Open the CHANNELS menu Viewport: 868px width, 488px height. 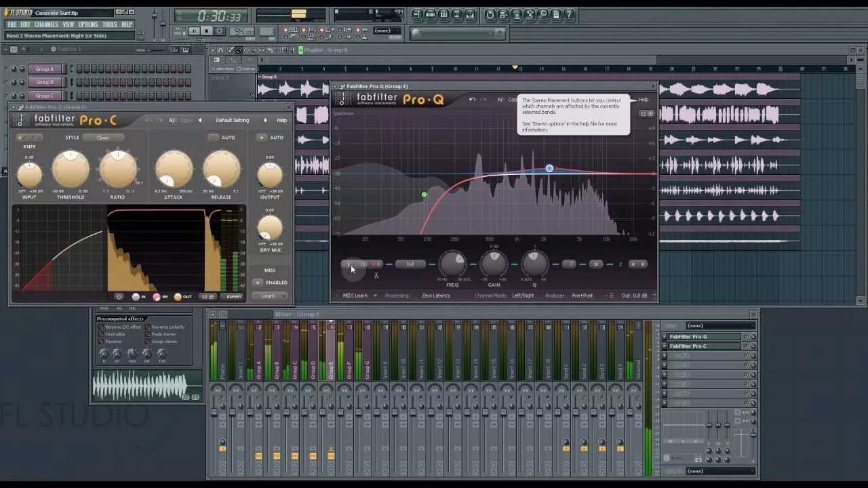point(47,24)
